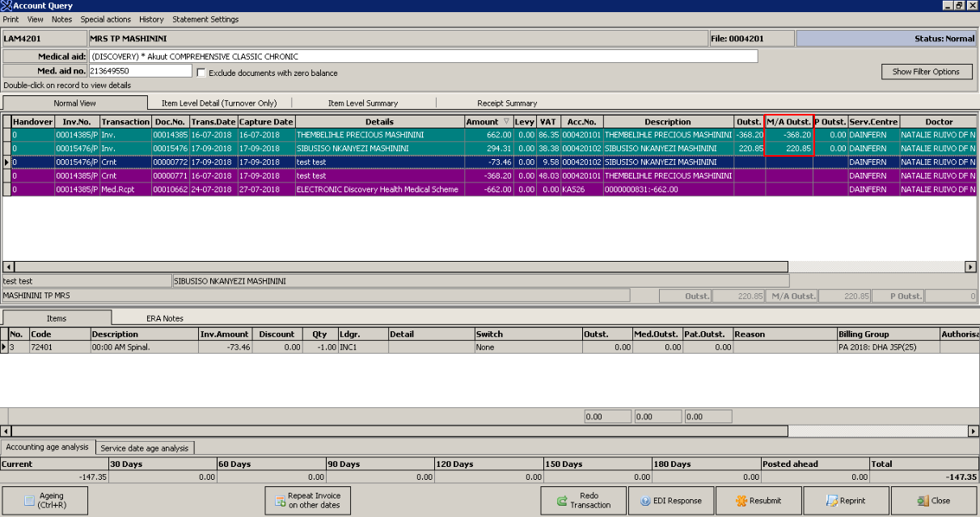Viewport: 980px width, 517px height.
Task: Open the Service date age analysis tab
Action: tap(145, 448)
